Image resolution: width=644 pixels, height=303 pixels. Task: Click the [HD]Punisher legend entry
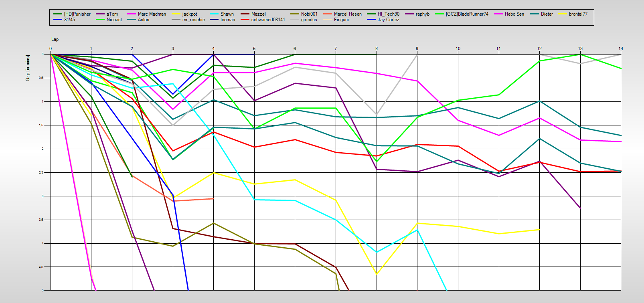77,14
